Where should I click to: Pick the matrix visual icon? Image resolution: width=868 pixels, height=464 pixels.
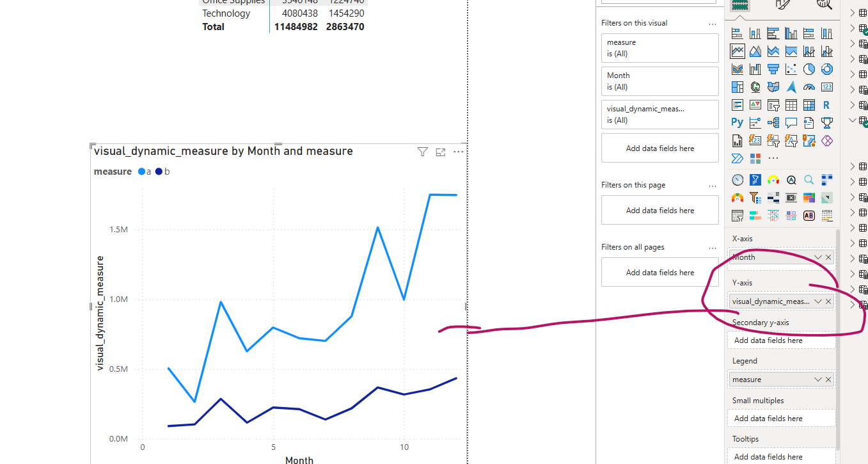click(809, 105)
